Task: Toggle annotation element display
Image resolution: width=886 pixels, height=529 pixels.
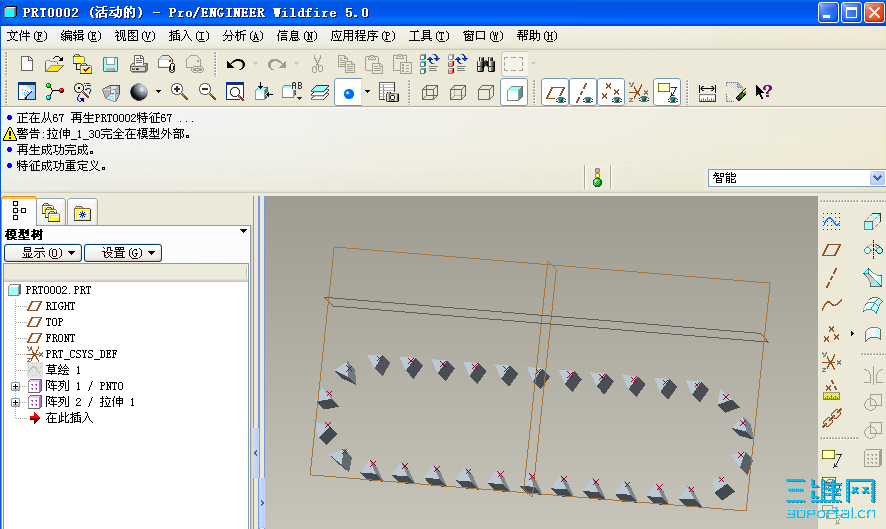Action: [x=667, y=92]
